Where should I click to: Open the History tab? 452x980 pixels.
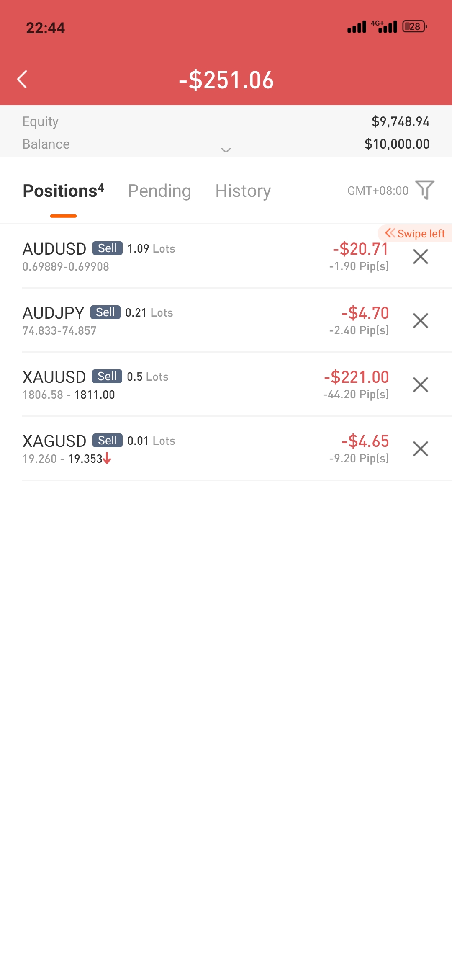243,191
